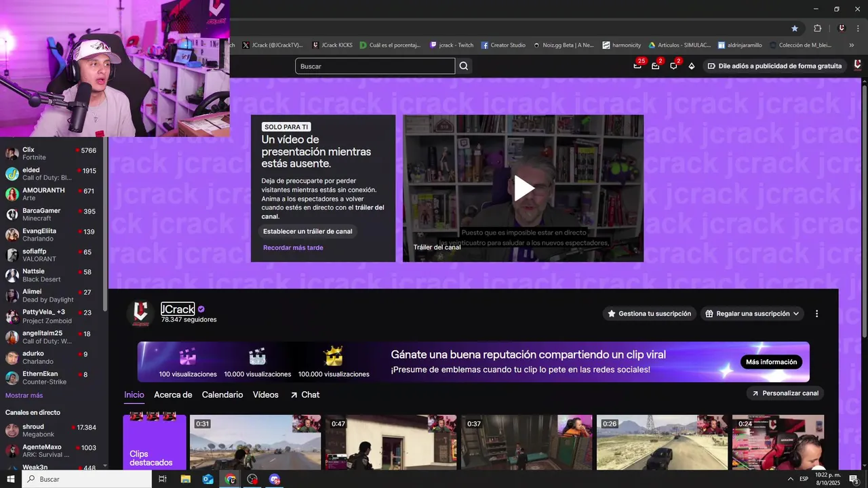Viewport: 868px width, 488px height.
Task: Show more bookmarks chevron
Action: (852, 45)
